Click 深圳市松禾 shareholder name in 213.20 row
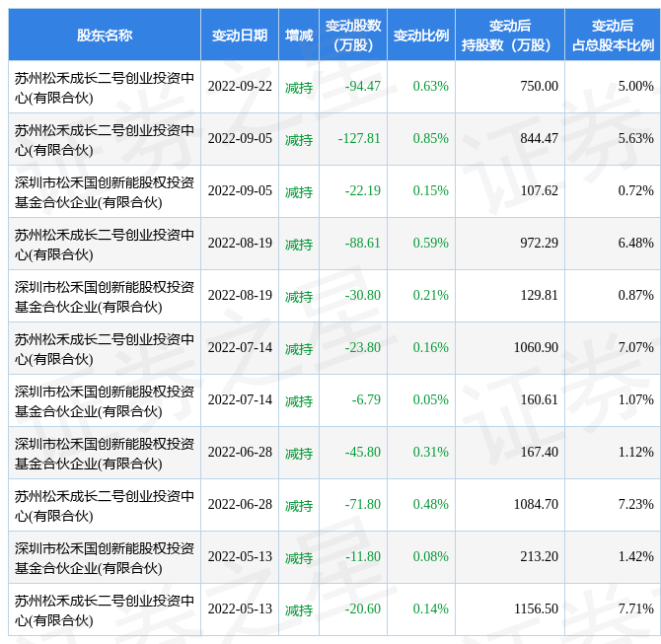The height and width of the screenshot is (644, 661). [x=105, y=558]
